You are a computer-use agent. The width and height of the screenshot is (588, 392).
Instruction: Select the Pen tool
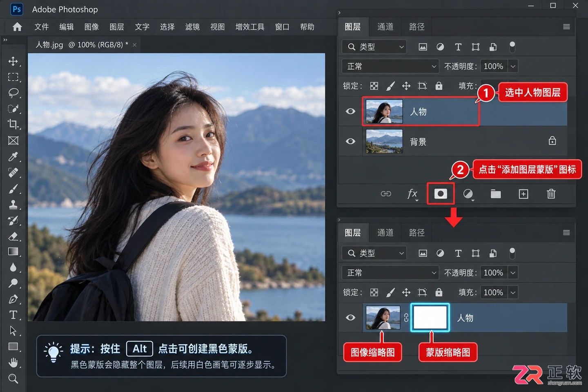pyautogui.click(x=13, y=299)
